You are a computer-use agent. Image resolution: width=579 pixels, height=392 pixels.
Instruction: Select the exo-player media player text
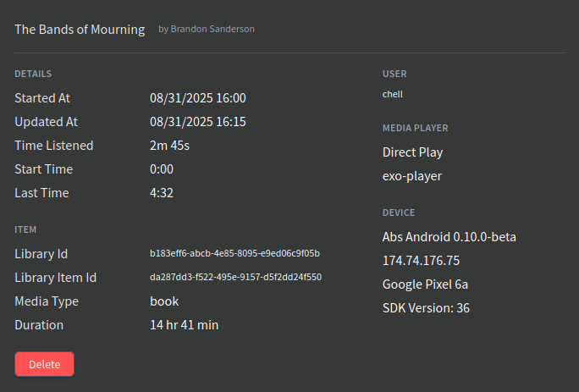(x=412, y=176)
